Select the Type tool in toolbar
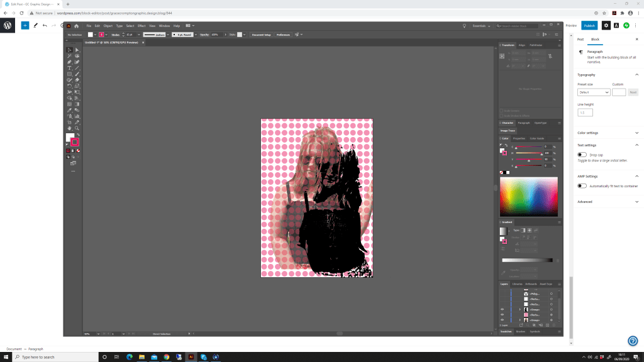This screenshot has height=362, width=644. pos(70,68)
